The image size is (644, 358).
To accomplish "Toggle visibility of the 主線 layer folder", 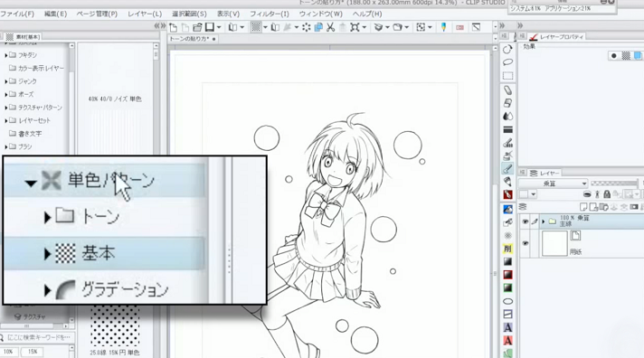I will [525, 221].
